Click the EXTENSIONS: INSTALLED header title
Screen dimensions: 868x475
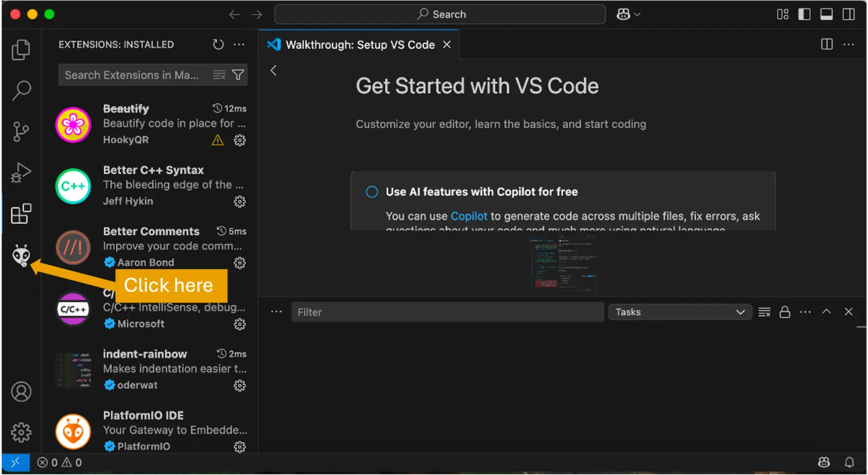click(x=116, y=45)
